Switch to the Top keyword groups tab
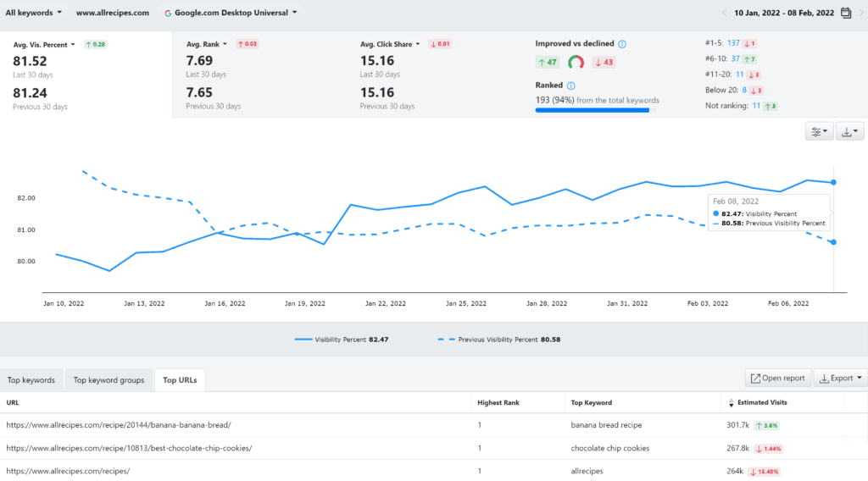The height and width of the screenshot is (481, 868). [109, 380]
